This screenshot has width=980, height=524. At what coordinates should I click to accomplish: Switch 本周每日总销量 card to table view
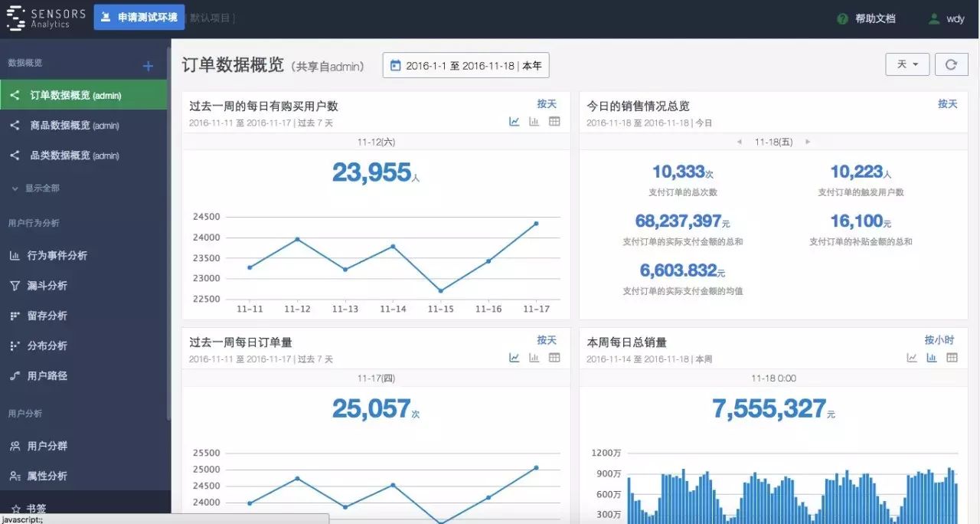point(952,357)
